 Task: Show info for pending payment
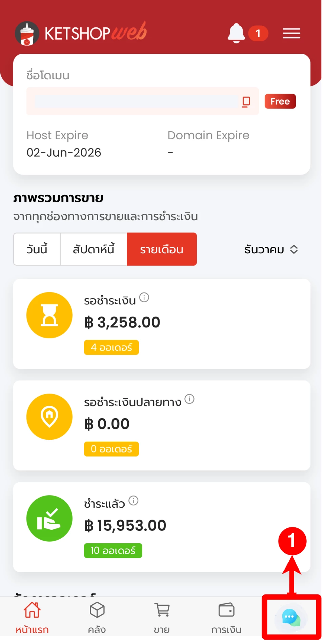(144, 298)
